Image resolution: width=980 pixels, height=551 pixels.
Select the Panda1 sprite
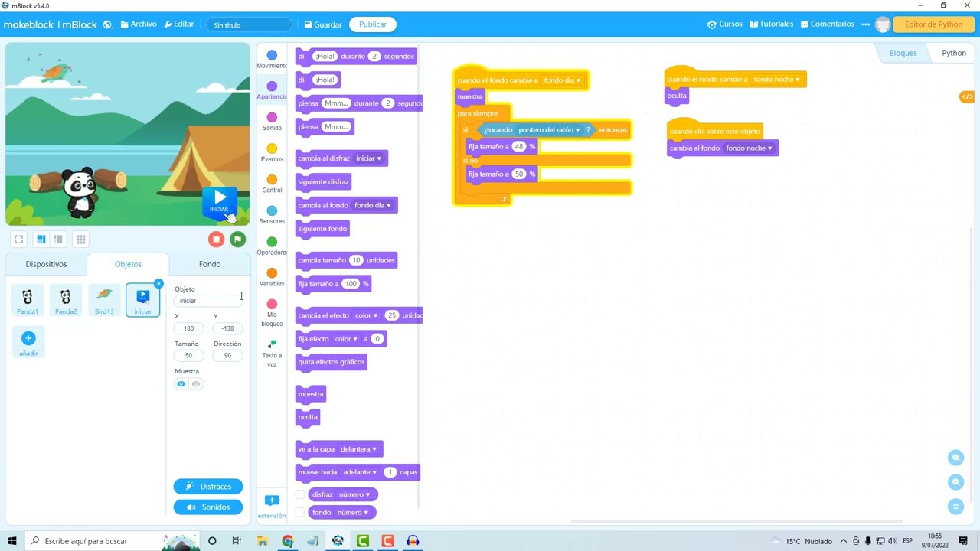28,300
